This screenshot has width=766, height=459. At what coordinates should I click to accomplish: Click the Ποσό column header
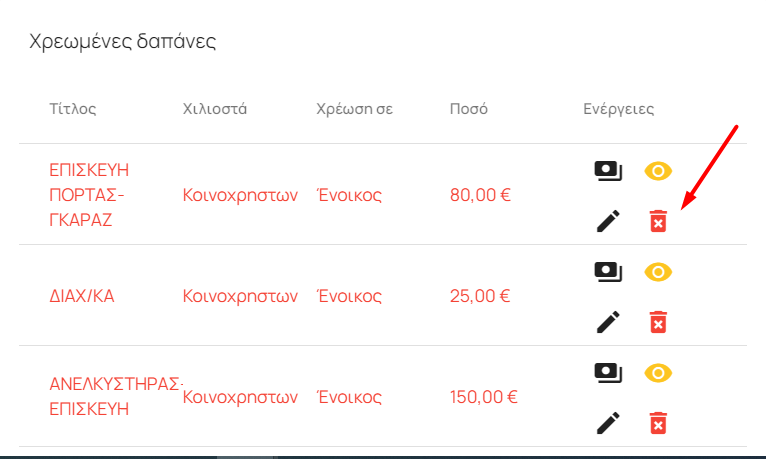tap(468, 108)
